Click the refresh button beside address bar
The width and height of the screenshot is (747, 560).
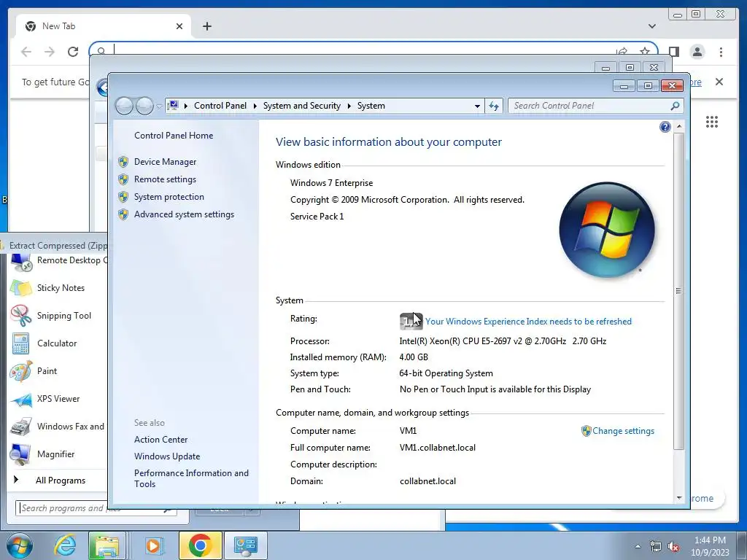tap(494, 106)
